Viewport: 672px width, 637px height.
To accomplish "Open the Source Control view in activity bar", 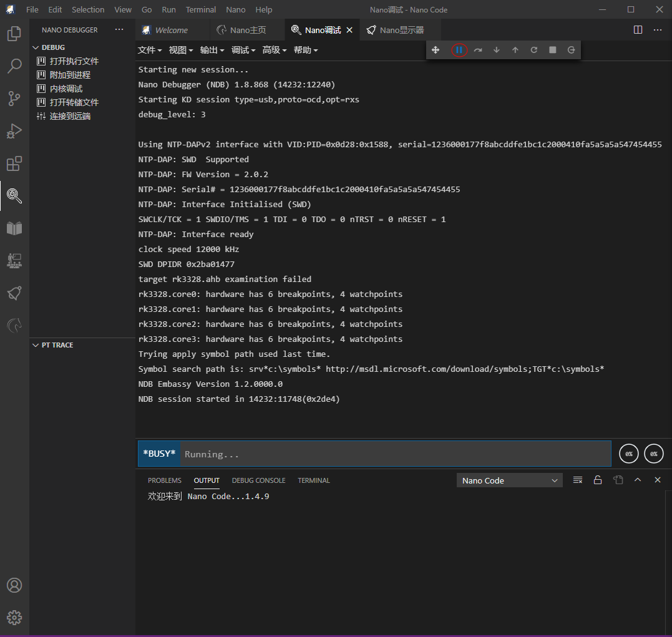I will click(x=14, y=98).
